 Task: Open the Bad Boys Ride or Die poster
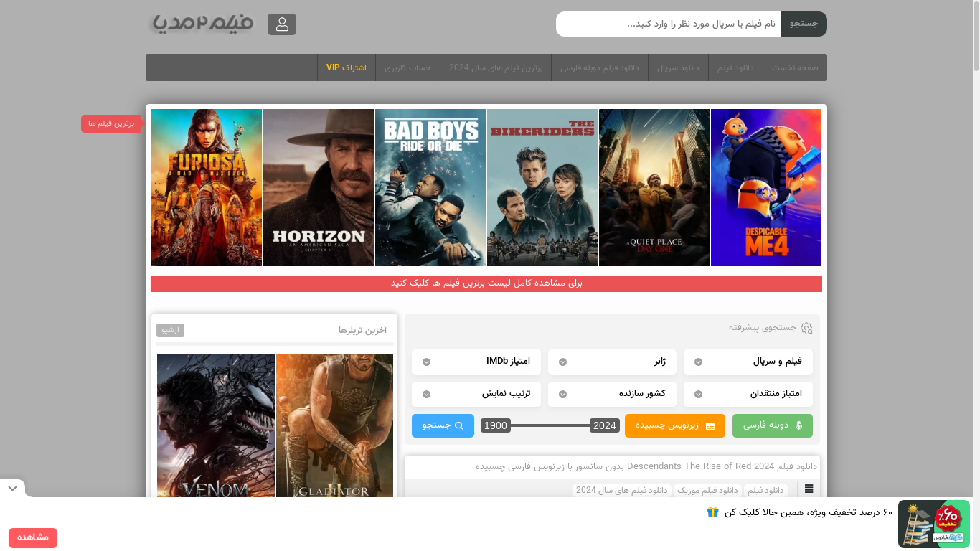430,187
